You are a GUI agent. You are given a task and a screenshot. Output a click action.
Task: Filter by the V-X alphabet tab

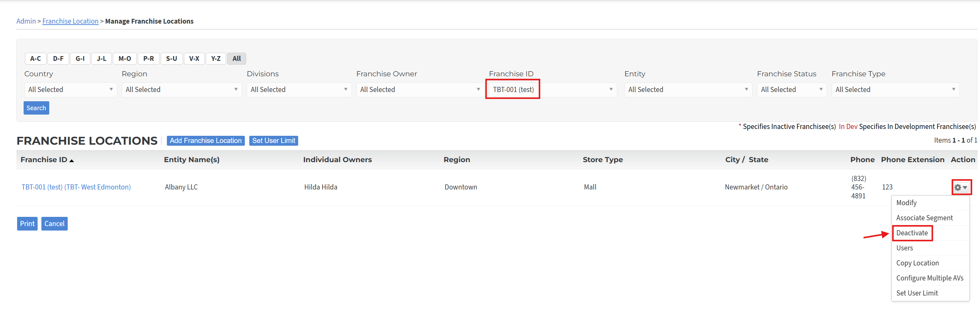[x=195, y=58]
